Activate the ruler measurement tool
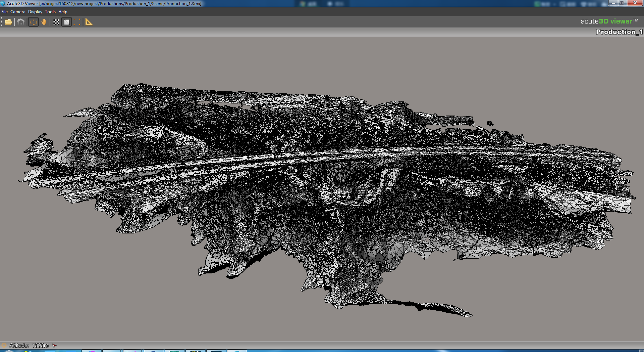Viewport: 644px width, 352px height. 89,22
